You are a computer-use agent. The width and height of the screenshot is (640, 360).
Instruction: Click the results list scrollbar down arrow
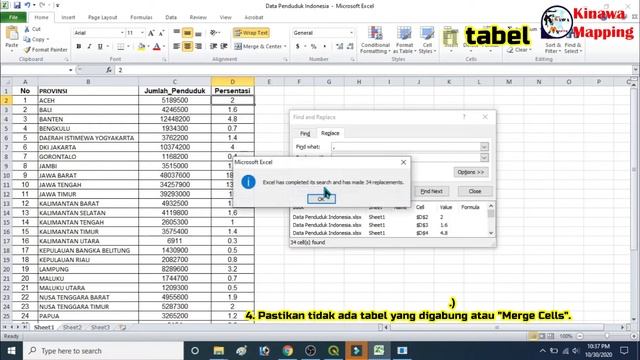(491, 233)
